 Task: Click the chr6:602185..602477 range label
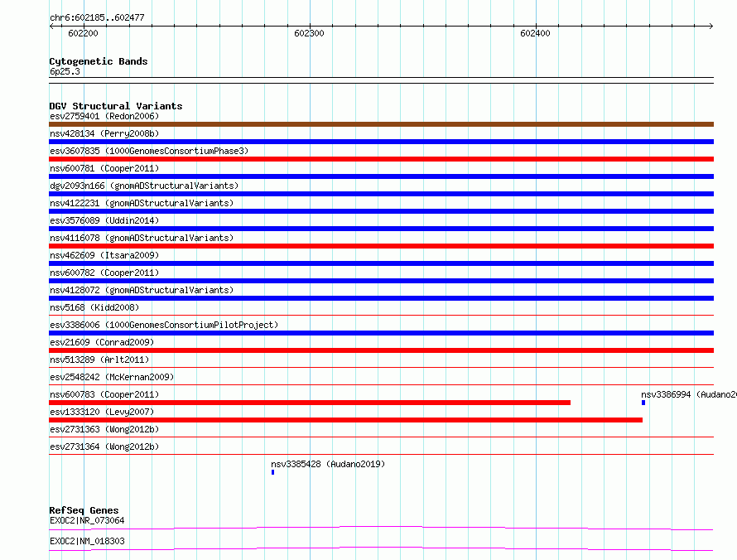pos(97,17)
